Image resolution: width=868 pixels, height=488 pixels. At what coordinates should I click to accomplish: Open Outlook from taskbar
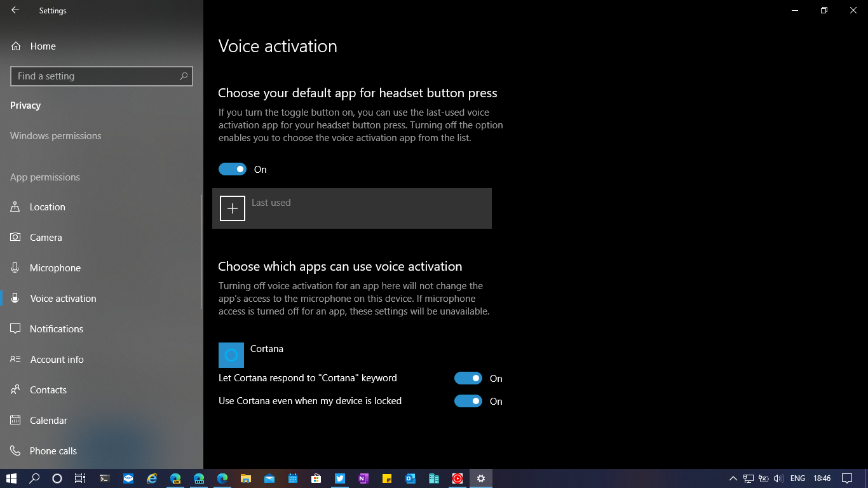click(x=410, y=478)
